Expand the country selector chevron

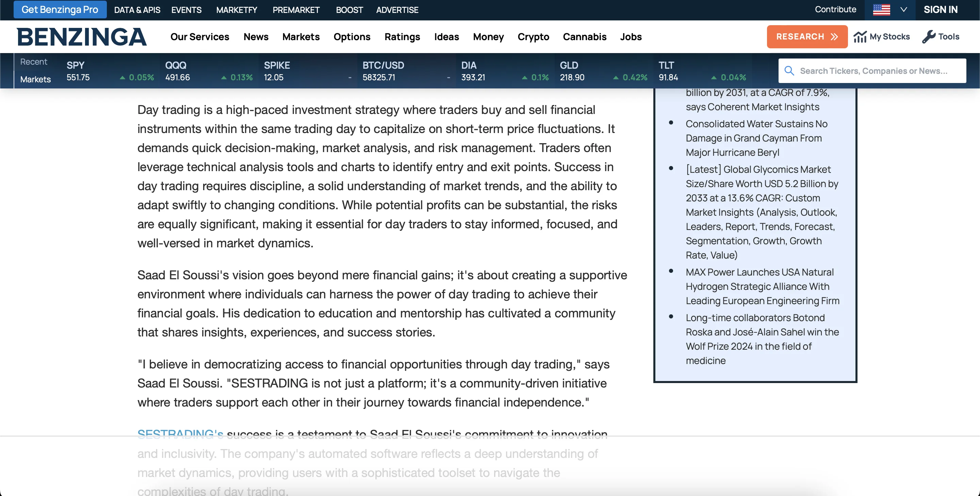(903, 10)
